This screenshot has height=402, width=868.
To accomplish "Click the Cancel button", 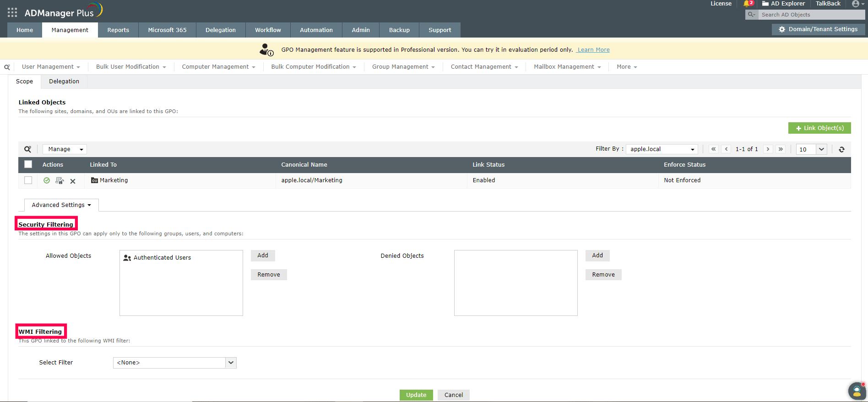I will (x=454, y=395).
